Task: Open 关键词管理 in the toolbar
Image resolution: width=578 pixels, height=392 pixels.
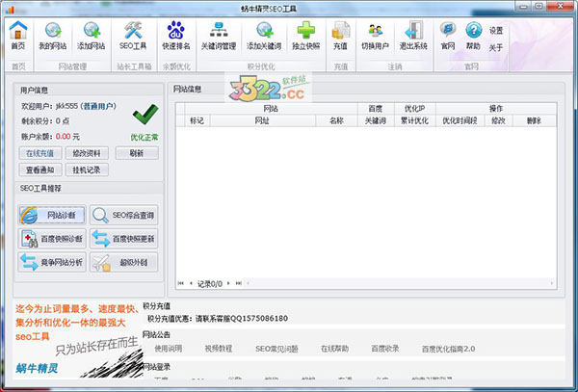Action: [219, 36]
